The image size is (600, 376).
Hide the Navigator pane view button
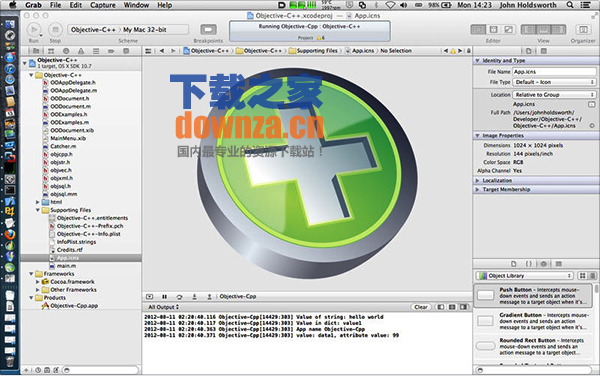pos(529,30)
